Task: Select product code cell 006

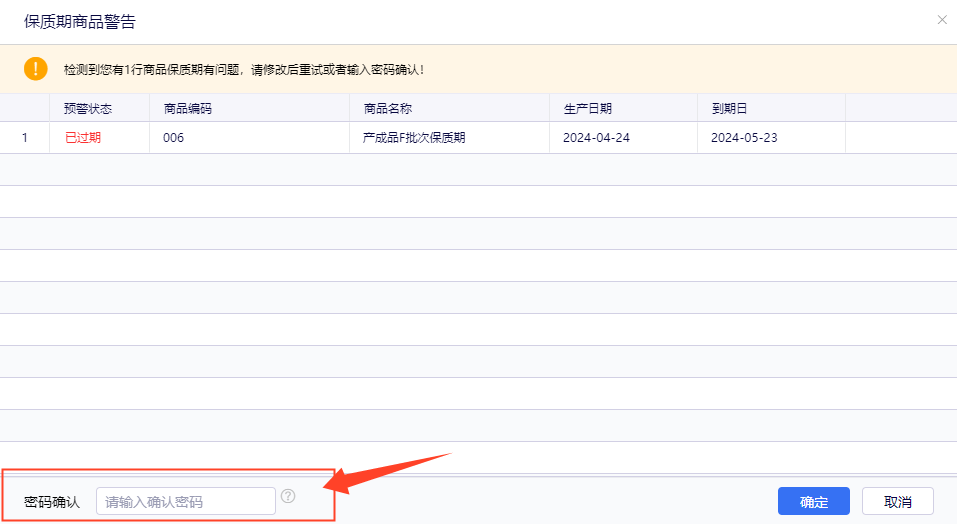Action: (x=250, y=138)
